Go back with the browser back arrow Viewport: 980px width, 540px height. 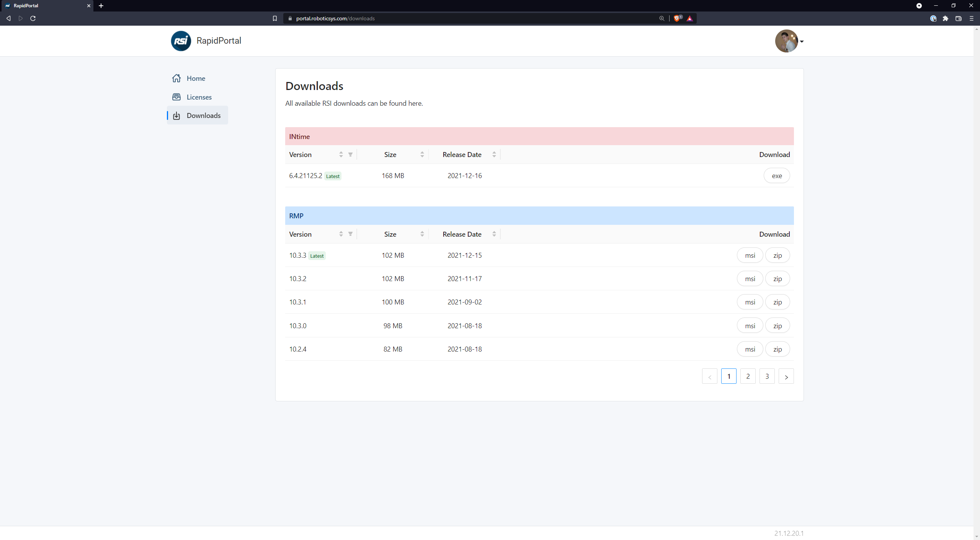(8, 18)
